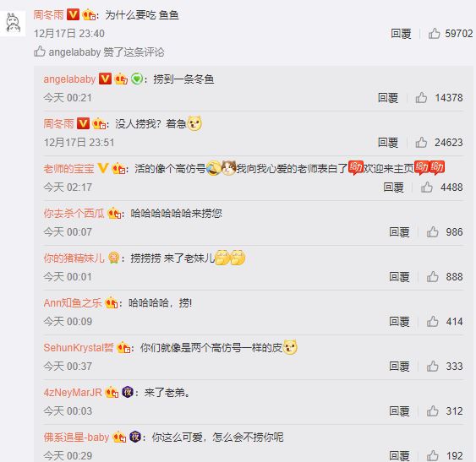Like 老师的宝宝's reply with 4488 likes
Image resolution: width=476 pixels, height=462 pixels.
[427, 188]
